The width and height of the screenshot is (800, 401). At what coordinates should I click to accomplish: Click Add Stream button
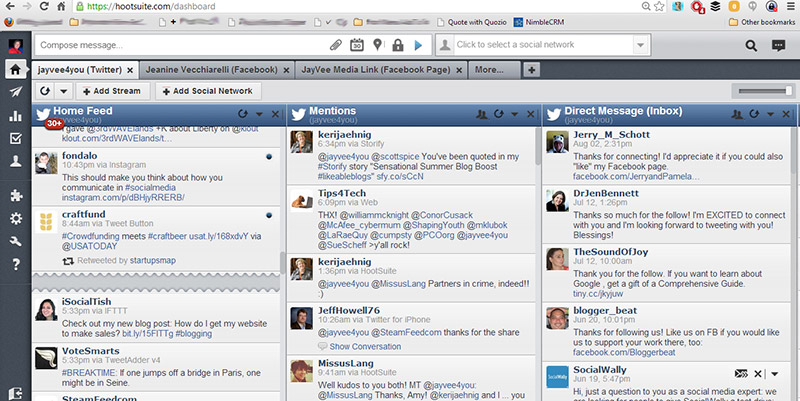click(x=112, y=91)
